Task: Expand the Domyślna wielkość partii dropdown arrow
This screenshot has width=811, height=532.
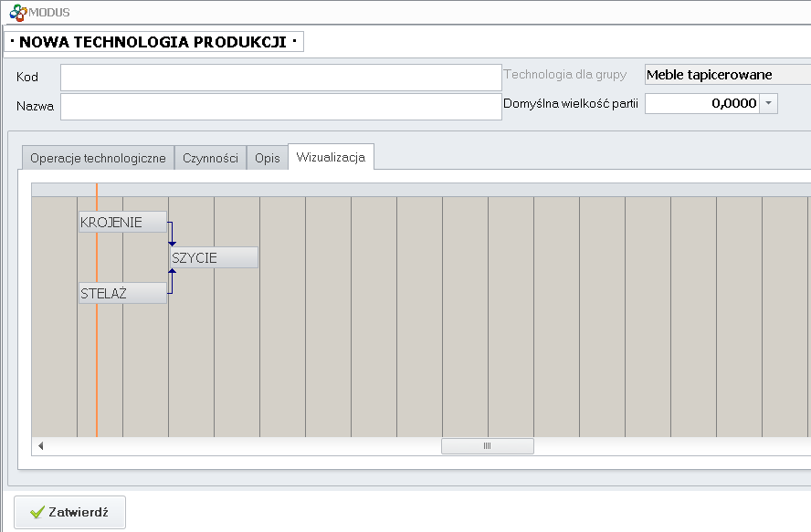Action: pos(769,103)
